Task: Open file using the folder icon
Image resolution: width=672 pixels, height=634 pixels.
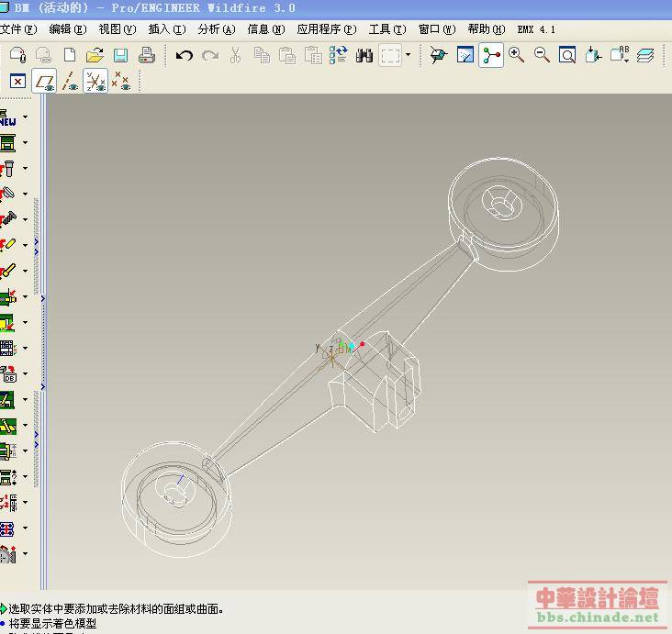Action: coord(95,56)
